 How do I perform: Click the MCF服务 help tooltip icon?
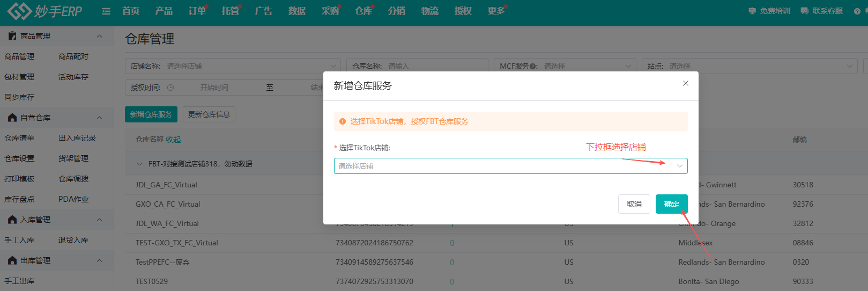533,66
